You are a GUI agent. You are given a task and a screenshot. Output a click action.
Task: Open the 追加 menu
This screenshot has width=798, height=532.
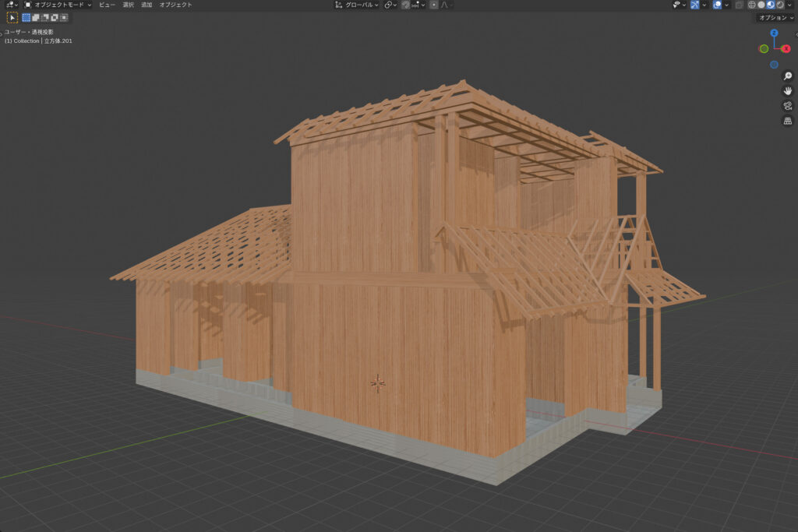coord(147,5)
